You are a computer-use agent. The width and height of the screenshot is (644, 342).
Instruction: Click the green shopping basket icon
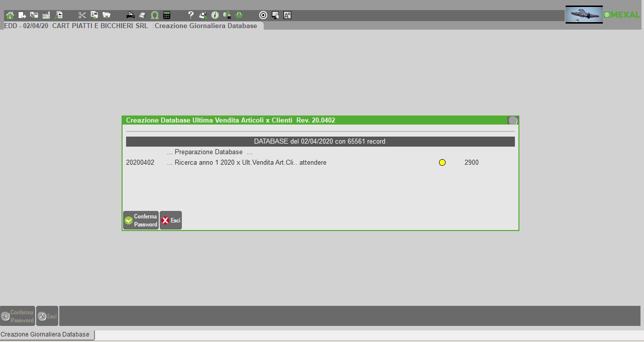[x=239, y=15]
